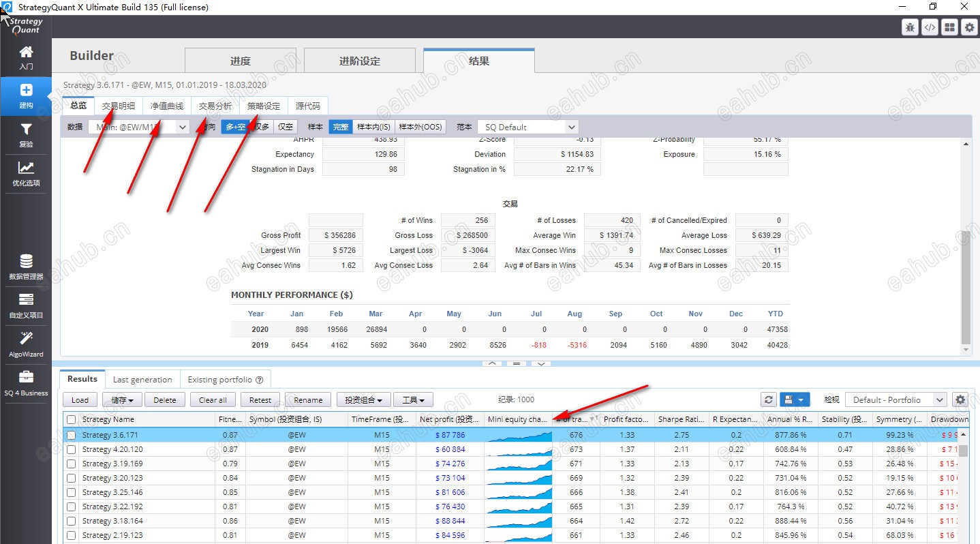Expand the 投资组合 dropdown button
980x544 pixels.
click(362, 400)
